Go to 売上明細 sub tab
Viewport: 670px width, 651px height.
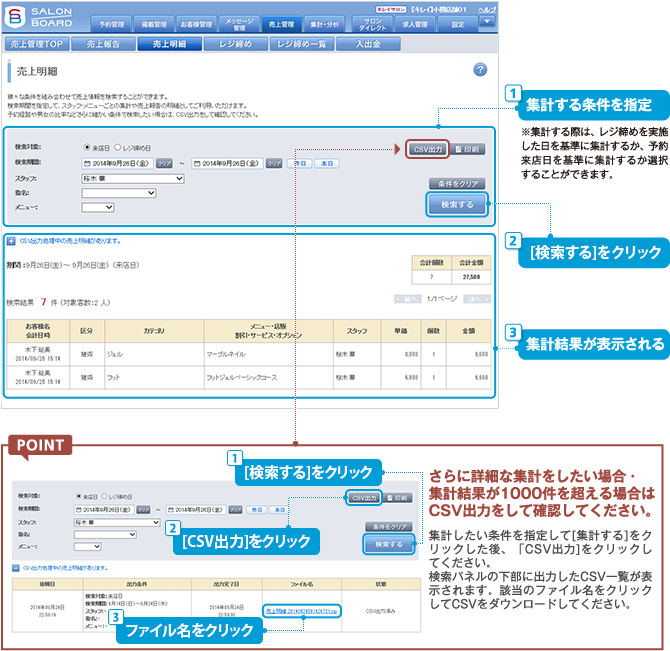(x=170, y=44)
